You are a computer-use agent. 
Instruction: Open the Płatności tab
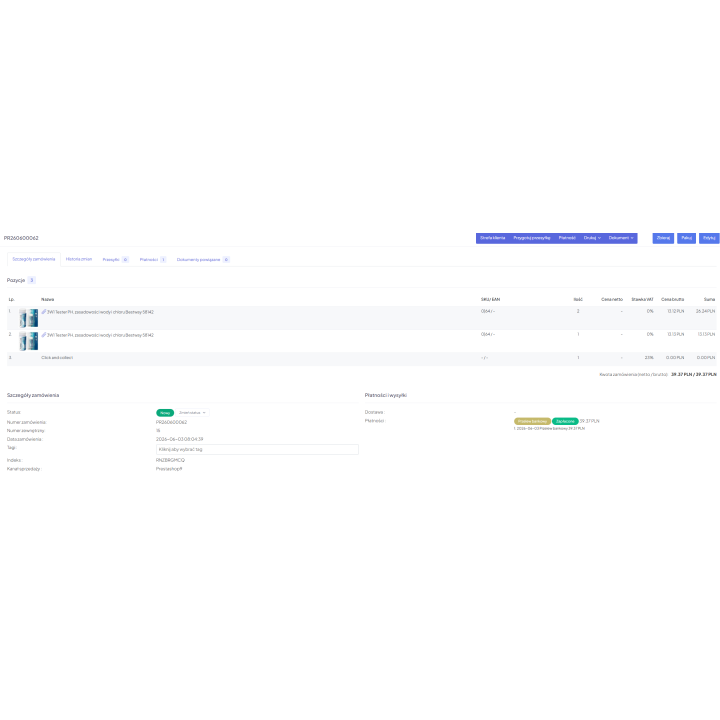[x=152, y=260]
